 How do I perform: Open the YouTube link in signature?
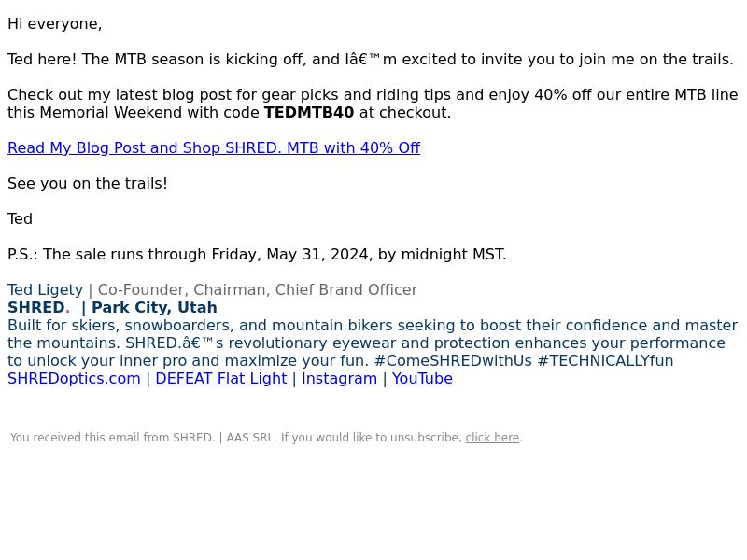coord(422,379)
